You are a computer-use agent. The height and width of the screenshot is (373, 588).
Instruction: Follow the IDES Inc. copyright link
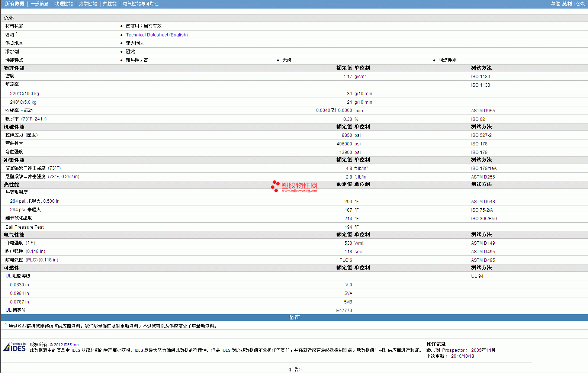click(72, 345)
